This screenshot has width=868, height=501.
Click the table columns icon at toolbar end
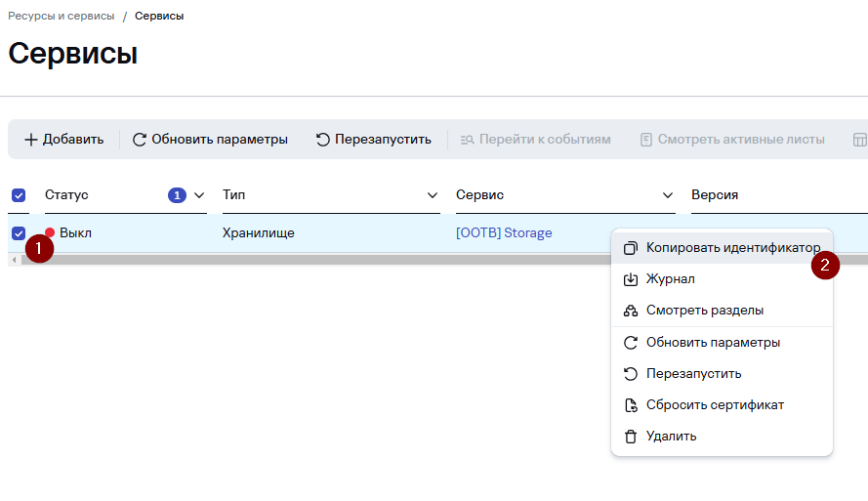click(x=859, y=140)
